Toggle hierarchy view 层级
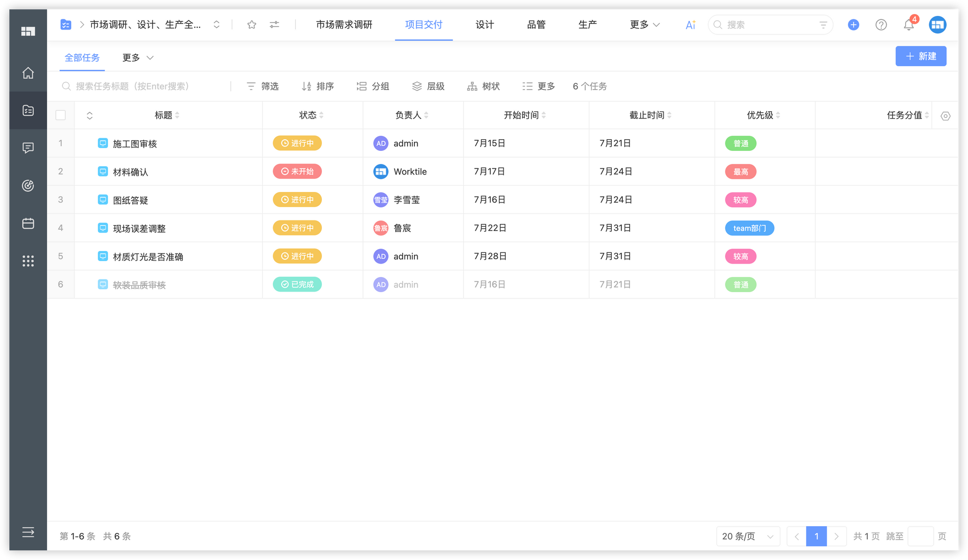The width and height of the screenshot is (968, 560). click(428, 86)
